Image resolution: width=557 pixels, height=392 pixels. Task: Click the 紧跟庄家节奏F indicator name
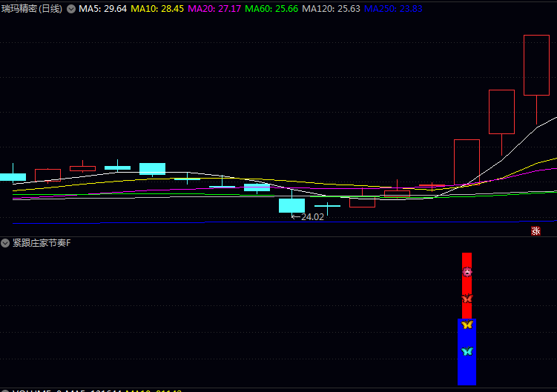point(42,243)
